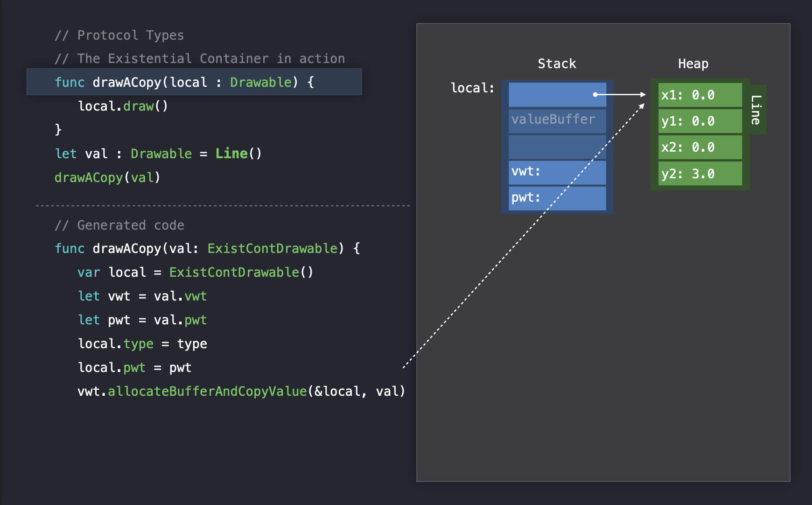812x505 pixels.
Task: Click 'func drawACopy(val: ExistContDrawable)' line
Action: (208, 248)
